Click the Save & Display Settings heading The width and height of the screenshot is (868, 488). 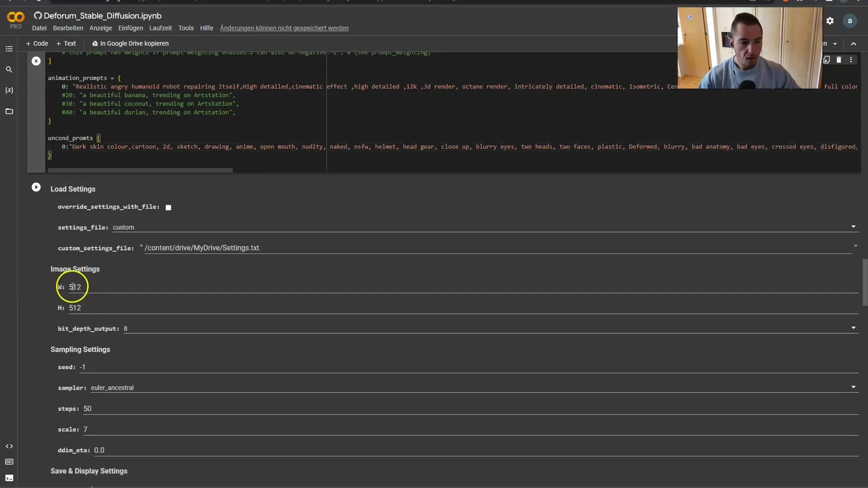[x=89, y=471]
